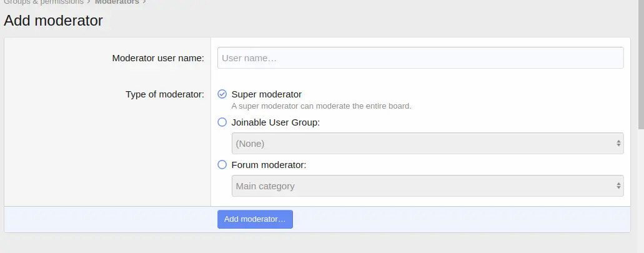Click the super moderator description text
The width and height of the screenshot is (644, 253).
321,106
